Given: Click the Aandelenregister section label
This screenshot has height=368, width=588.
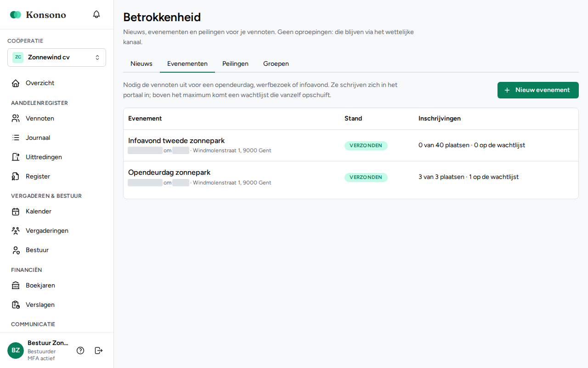Looking at the screenshot, I should (40, 103).
